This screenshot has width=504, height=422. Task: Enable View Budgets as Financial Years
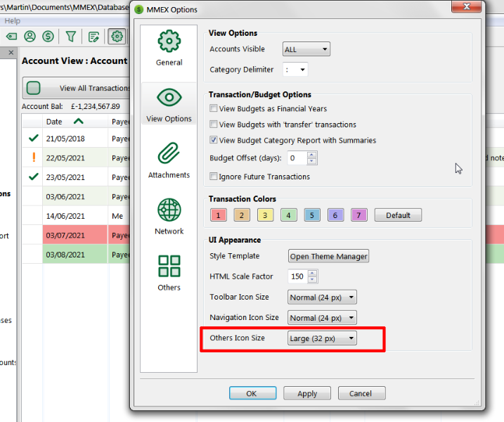(x=214, y=108)
